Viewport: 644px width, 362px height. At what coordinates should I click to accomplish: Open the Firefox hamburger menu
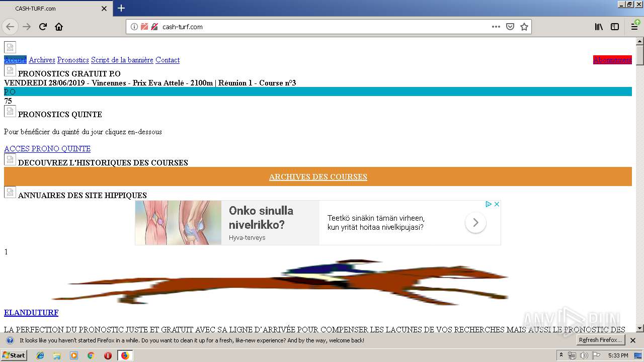pos(634,27)
